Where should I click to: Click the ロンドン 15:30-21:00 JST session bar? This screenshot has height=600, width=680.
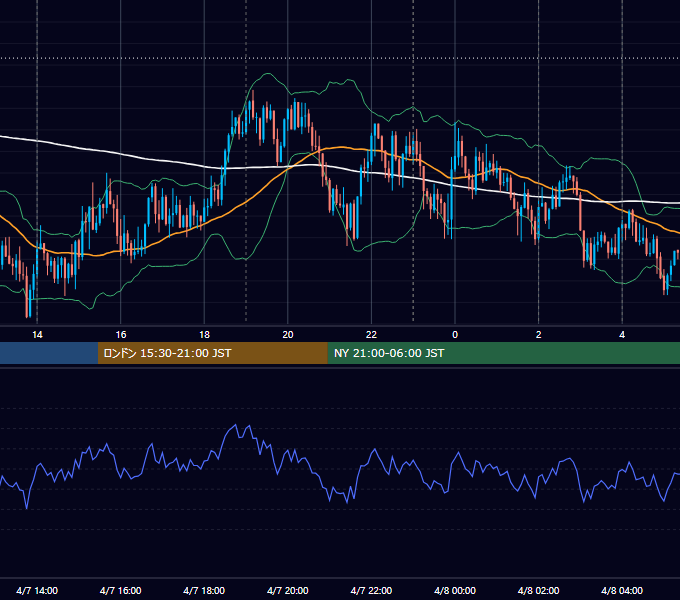[212, 353]
